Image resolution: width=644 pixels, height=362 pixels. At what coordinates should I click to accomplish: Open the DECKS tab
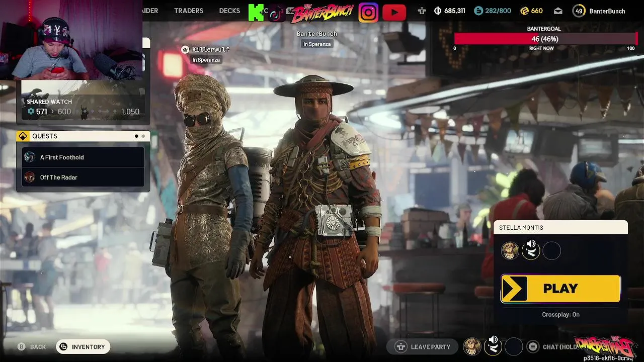pos(229,11)
